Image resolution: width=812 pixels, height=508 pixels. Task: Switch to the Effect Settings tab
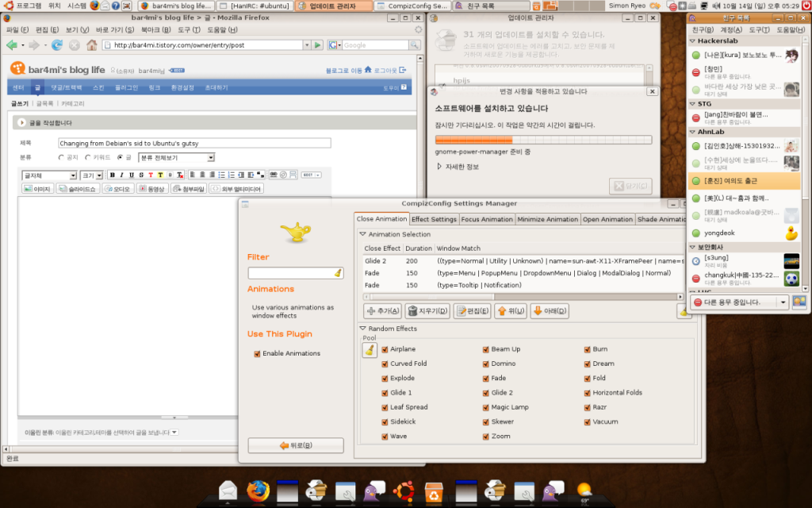(x=434, y=220)
